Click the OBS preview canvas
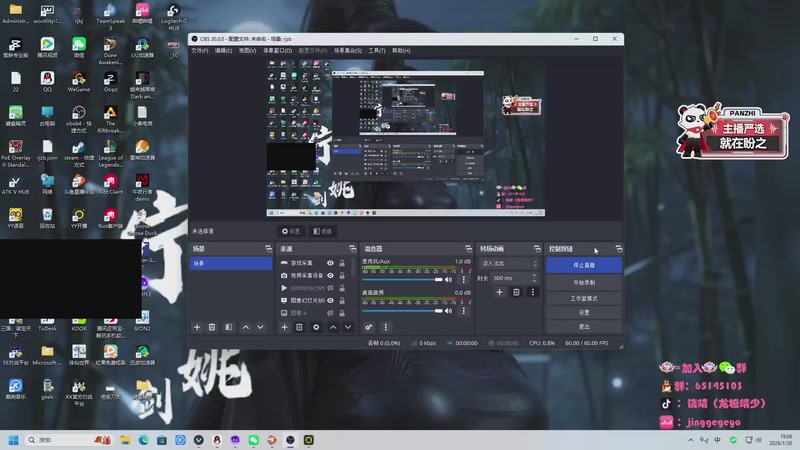The image size is (800, 450). (x=406, y=138)
